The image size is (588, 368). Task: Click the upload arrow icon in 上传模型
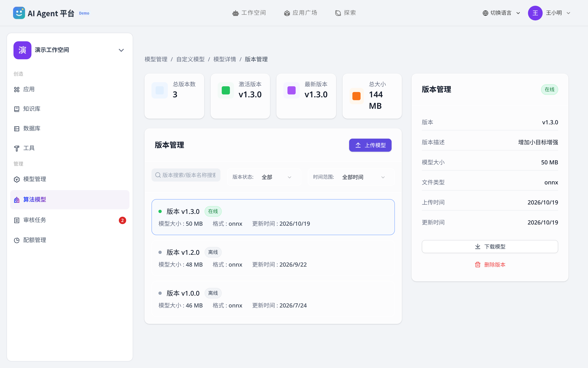pyautogui.click(x=358, y=145)
